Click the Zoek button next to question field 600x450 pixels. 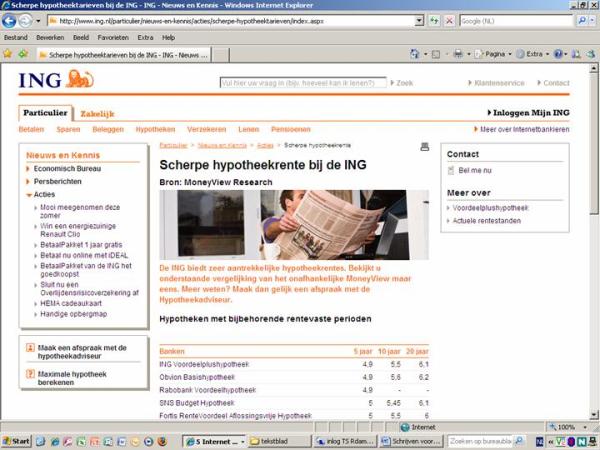(402, 83)
